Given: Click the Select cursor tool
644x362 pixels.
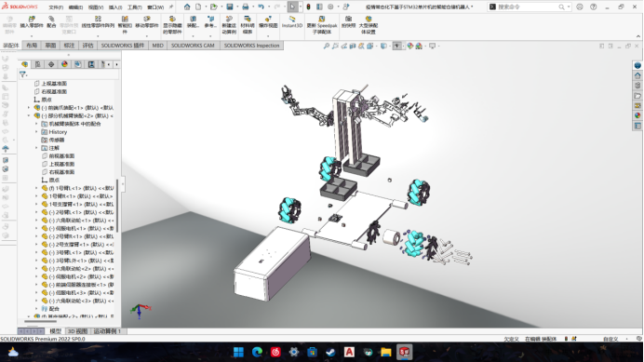Looking at the screenshot, I should coord(292,7).
